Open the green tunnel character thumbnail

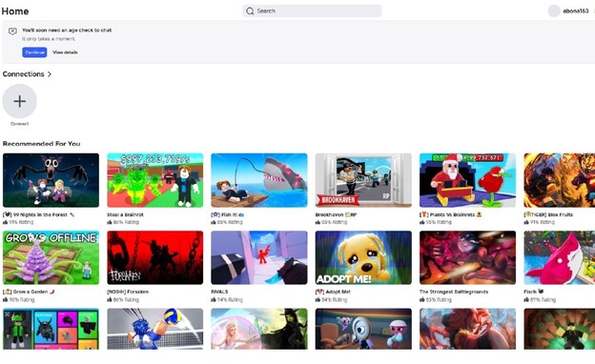point(560,329)
